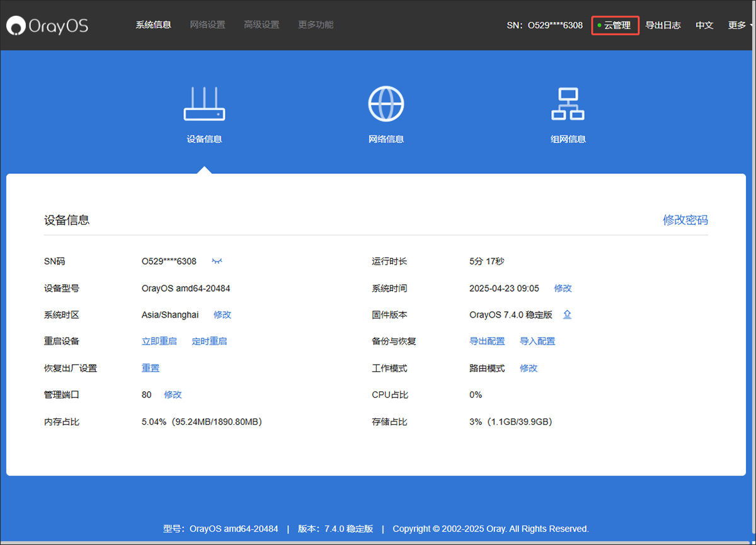Click the footer text 型号：OrayOS amd64-20484
The width and height of the screenshot is (756, 545).
[x=220, y=529]
